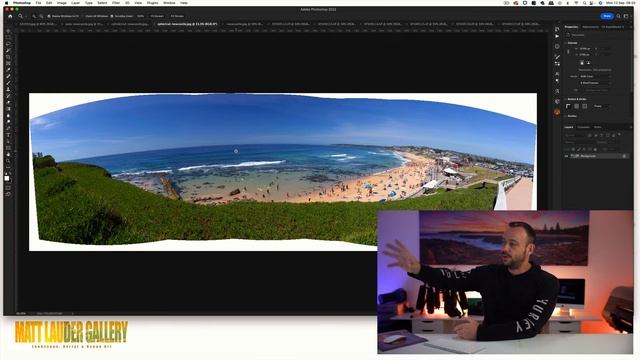Click the Fill Screen button
Viewport: 640px width, 360px height.
tap(177, 16)
